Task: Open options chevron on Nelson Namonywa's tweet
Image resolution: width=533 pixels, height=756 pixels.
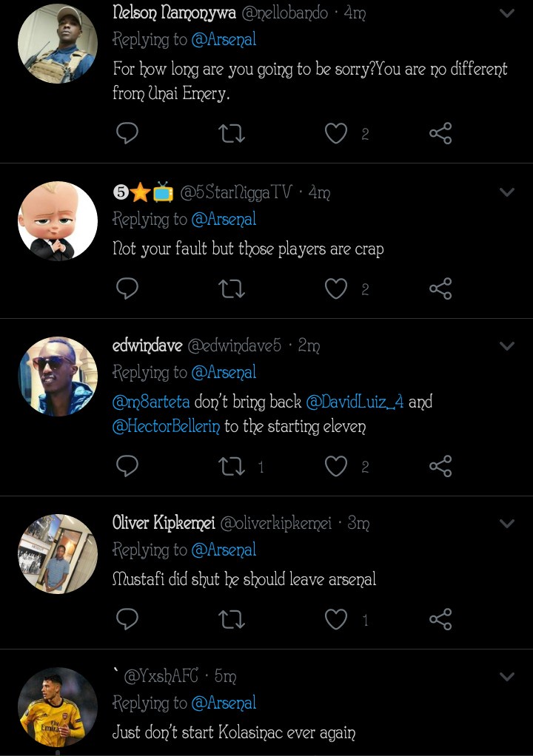Action: coord(507,13)
